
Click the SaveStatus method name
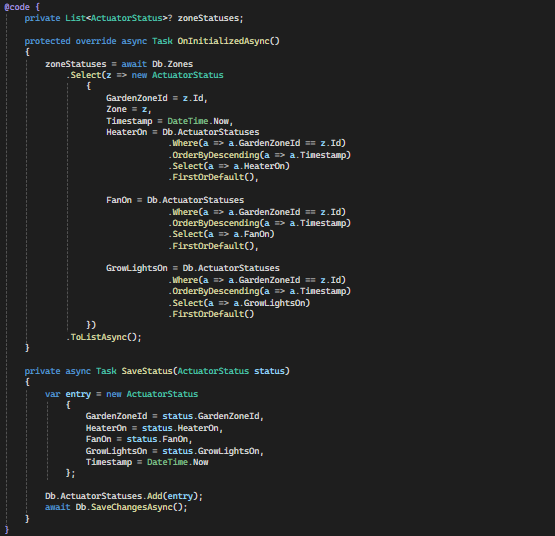tap(147, 371)
